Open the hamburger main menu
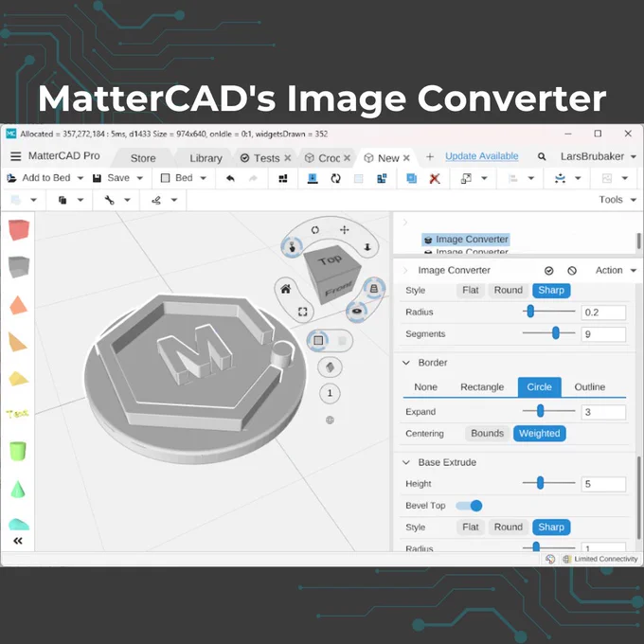This screenshot has height=644, width=644. (x=15, y=156)
